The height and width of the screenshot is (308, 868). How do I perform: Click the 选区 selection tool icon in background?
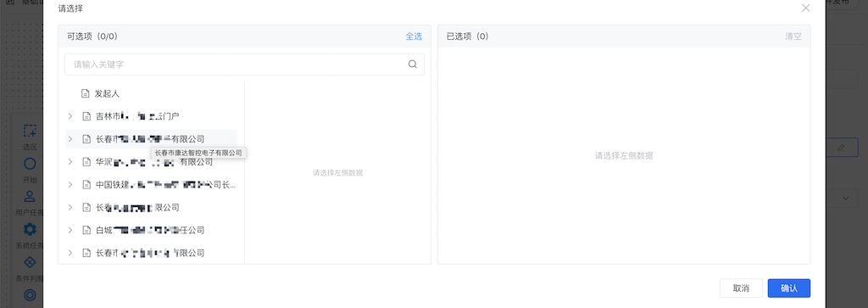[x=30, y=132]
